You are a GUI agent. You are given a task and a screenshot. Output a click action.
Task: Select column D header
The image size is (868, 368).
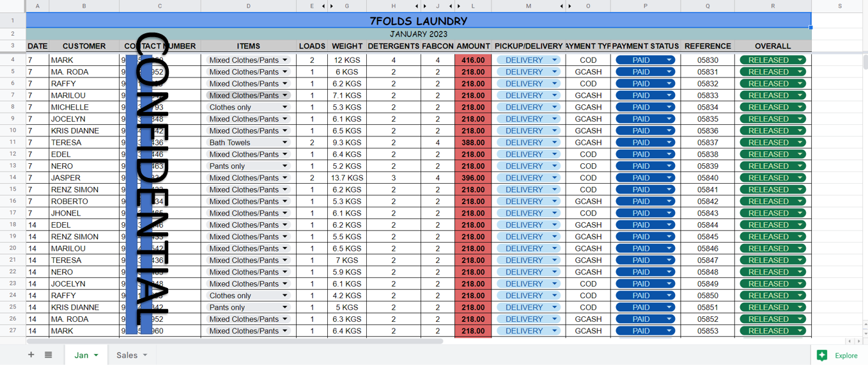coord(249,6)
